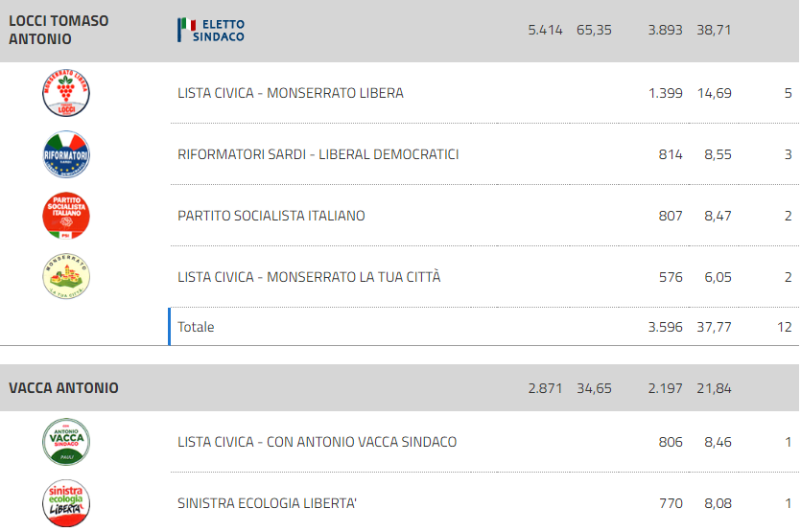Click the Italian flag Eletto Sindaco icon
The height and width of the screenshot is (532, 801).
186,30
